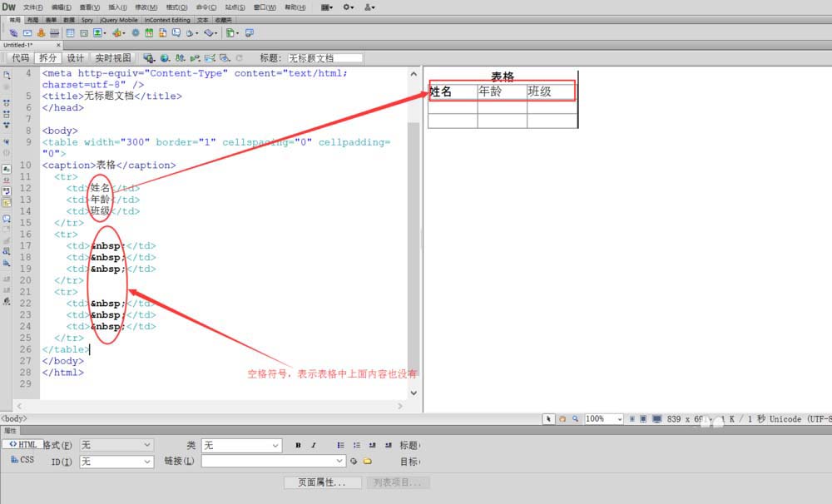Open the 100% zoom level dropdown
The image size is (832, 504).
604,419
